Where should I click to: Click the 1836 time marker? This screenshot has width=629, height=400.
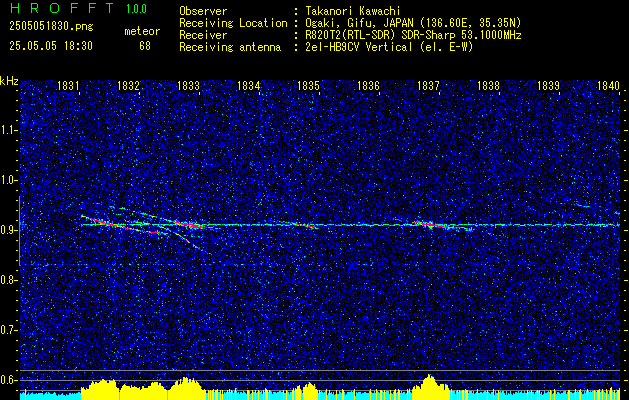[368, 85]
